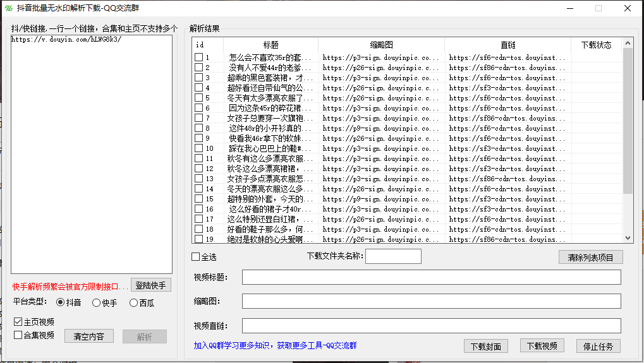Click the scroll-down arrow of results list
The width and height of the screenshot is (644, 363).
point(628,238)
